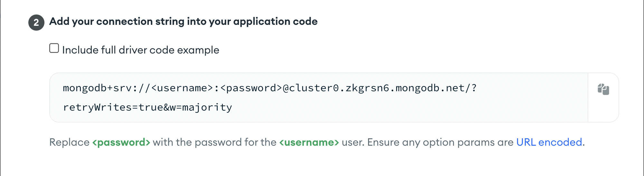Viewport: 644px width, 176px height.
Task: Click the word 'Replace' in helper text
Action: 69,142
